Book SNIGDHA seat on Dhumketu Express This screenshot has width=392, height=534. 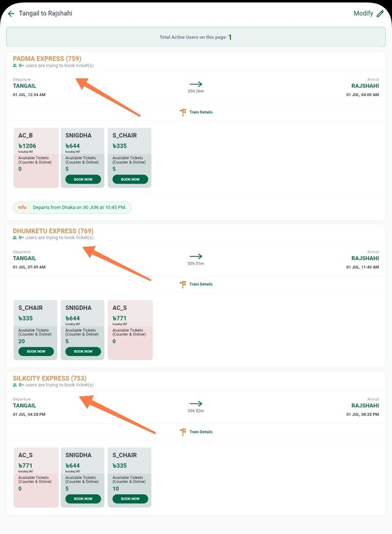point(83,352)
